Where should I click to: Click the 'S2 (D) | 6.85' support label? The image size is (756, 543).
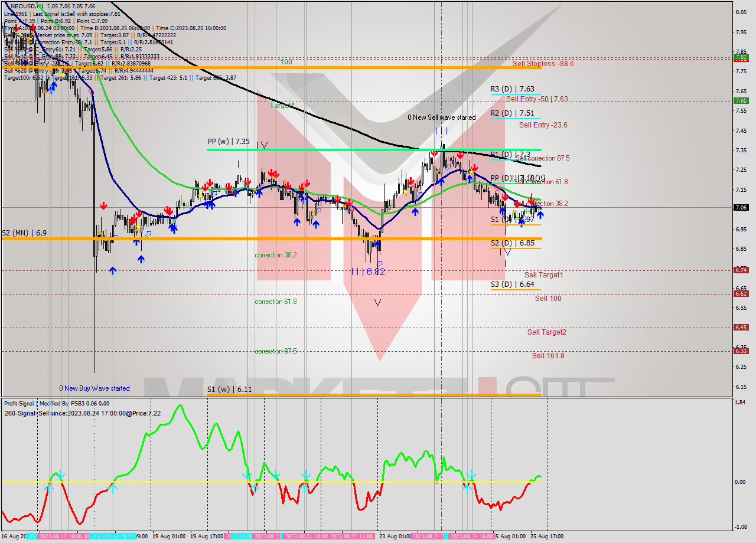click(x=513, y=243)
